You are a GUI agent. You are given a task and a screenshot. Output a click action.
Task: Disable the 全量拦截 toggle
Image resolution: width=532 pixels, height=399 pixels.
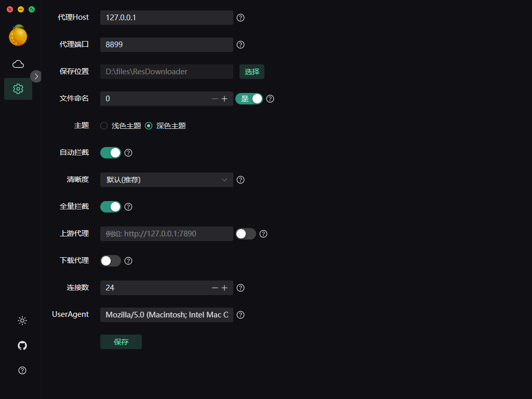coord(110,206)
